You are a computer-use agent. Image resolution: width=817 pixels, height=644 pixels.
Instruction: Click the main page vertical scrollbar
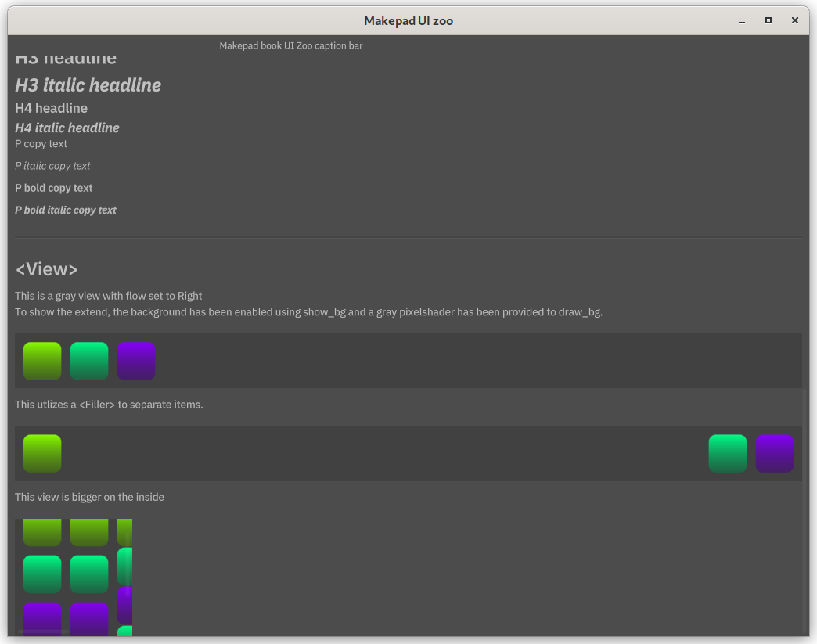(805, 509)
